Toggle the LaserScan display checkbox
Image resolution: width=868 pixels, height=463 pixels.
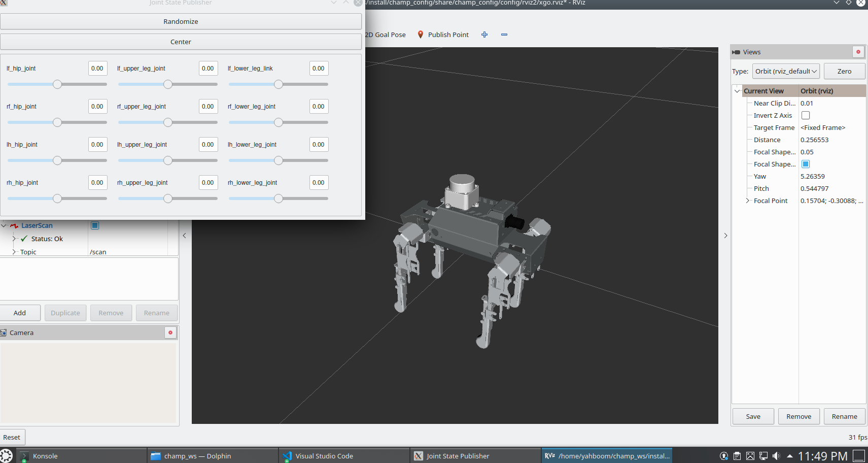click(x=95, y=225)
